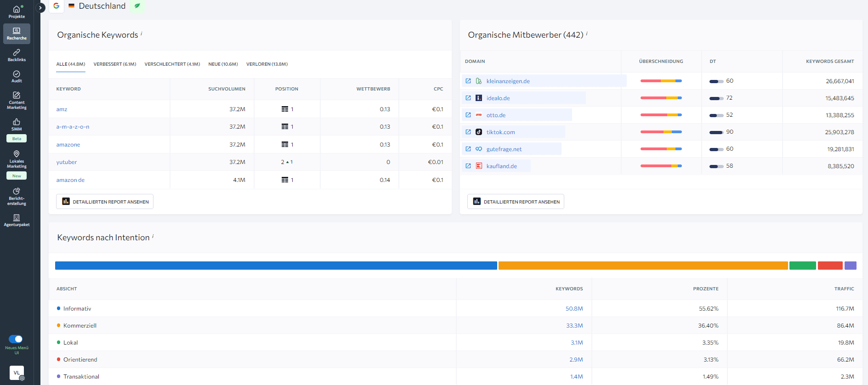Open tiktok.com external link icon
The width and height of the screenshot is (868, 385).
point(468,132)
